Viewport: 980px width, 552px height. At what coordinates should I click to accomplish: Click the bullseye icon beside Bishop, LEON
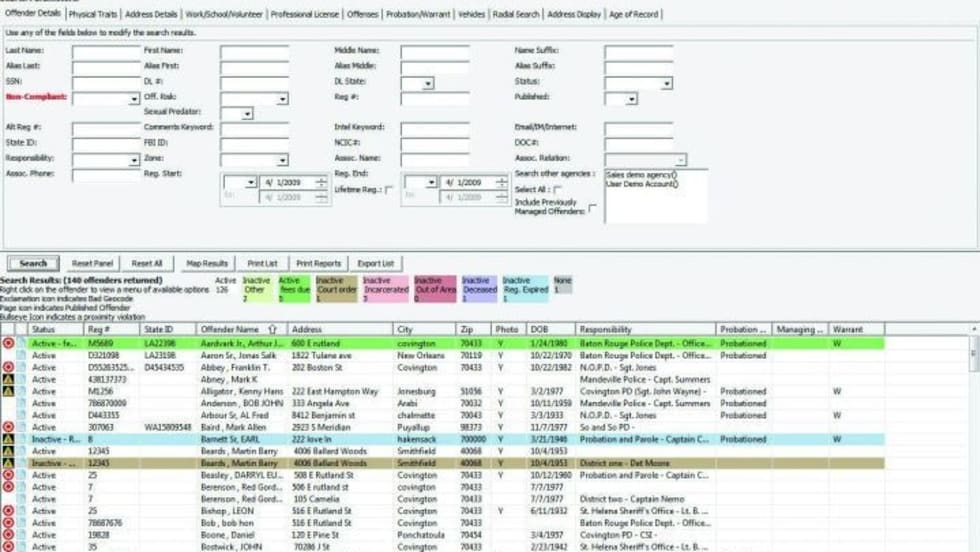[8, 511]
